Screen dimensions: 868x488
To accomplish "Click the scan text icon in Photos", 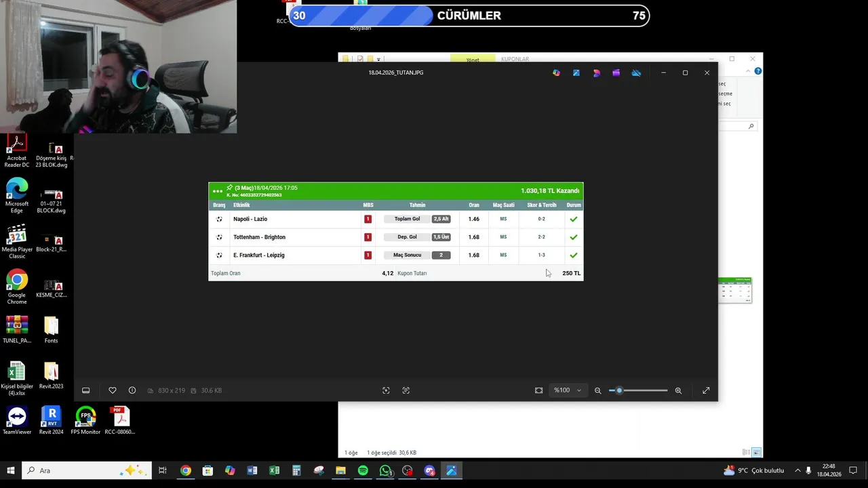I will pyautogui.click(x=406, y=390).
